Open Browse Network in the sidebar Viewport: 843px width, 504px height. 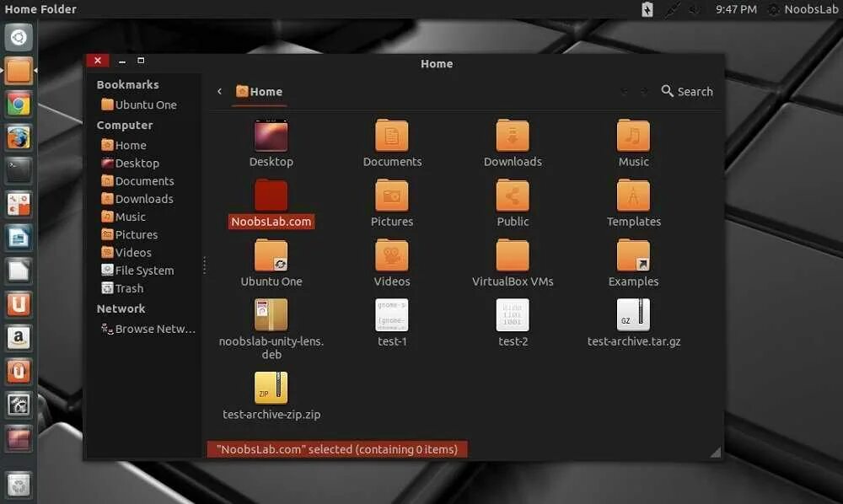click(x=148, y=329)
